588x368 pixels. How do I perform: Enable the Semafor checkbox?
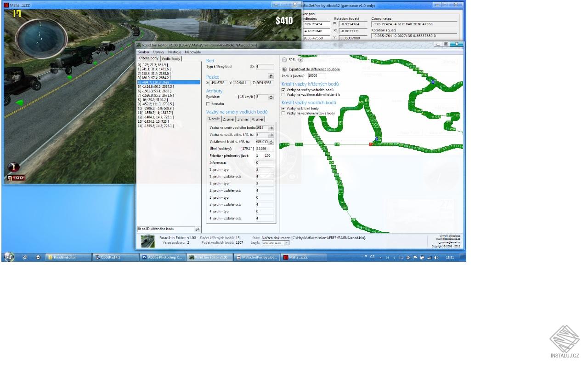pyautogui.click(x=208, y=103)
